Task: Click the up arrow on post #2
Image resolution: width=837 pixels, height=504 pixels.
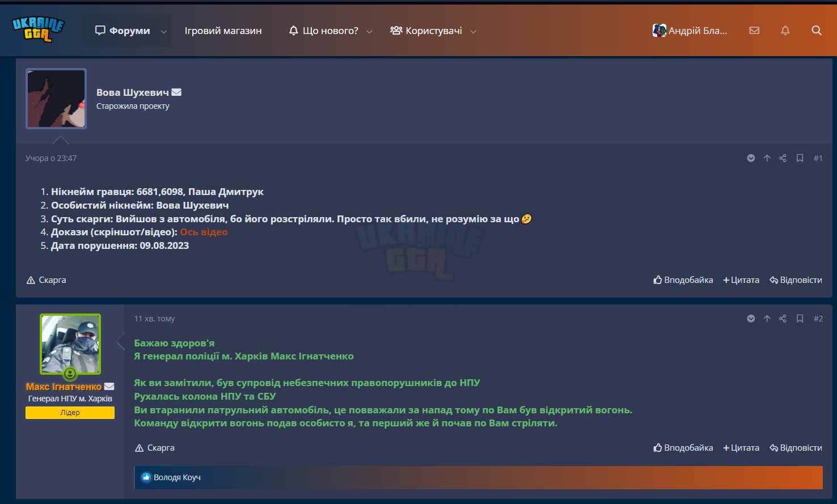Action: coord(767,319)
